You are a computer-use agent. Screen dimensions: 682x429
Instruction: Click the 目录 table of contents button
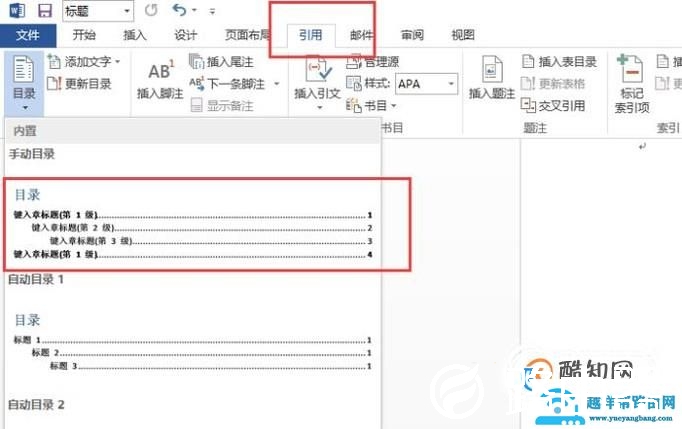(x=24, y=83)
